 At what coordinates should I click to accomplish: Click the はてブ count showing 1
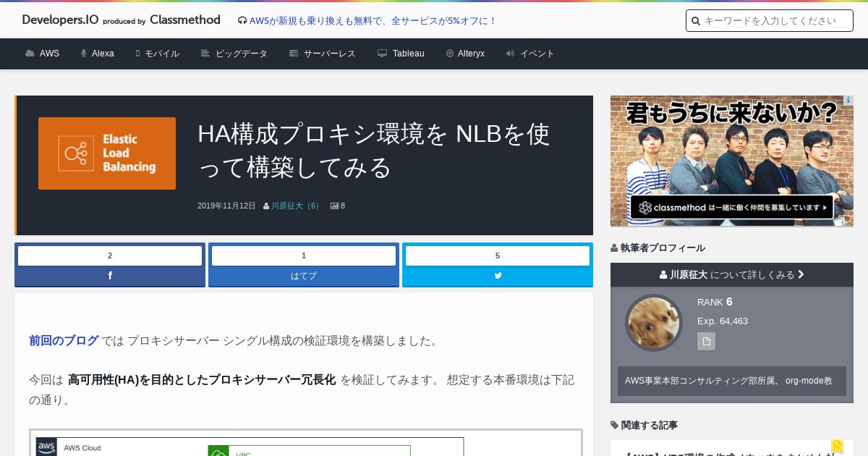point(304,256)
